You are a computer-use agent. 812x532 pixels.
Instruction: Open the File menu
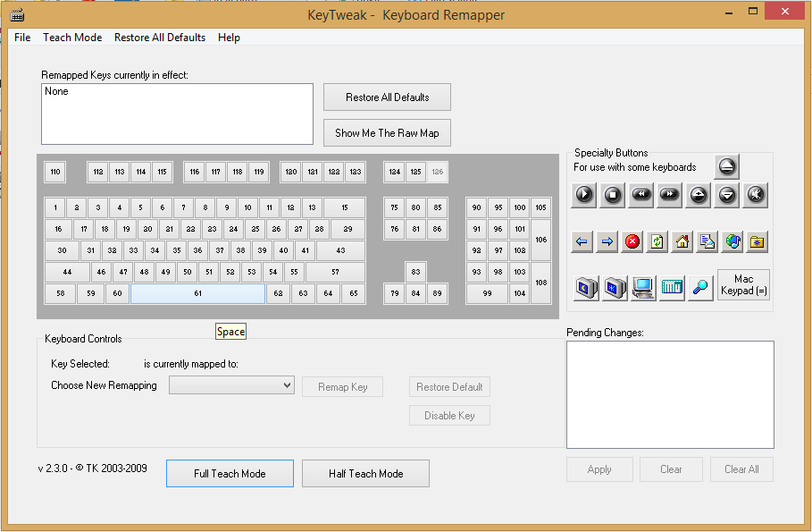pyautogui.click(x=22, y=38)
